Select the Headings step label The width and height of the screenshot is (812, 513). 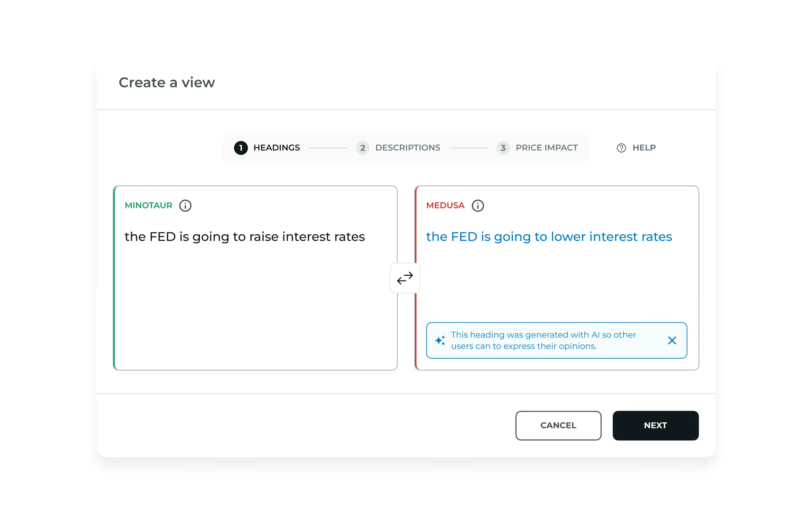pyautogui.click(x=277, y=148)
